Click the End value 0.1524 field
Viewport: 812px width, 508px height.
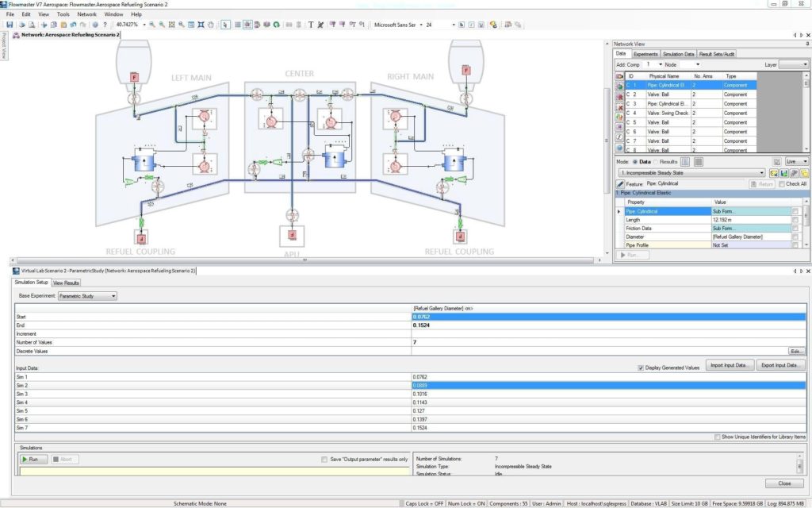coord(608,325)
